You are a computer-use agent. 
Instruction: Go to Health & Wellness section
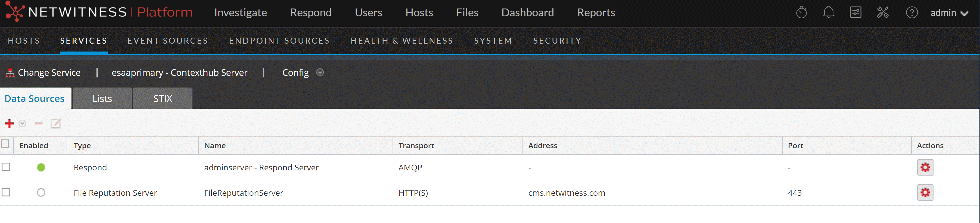[401, 41]
